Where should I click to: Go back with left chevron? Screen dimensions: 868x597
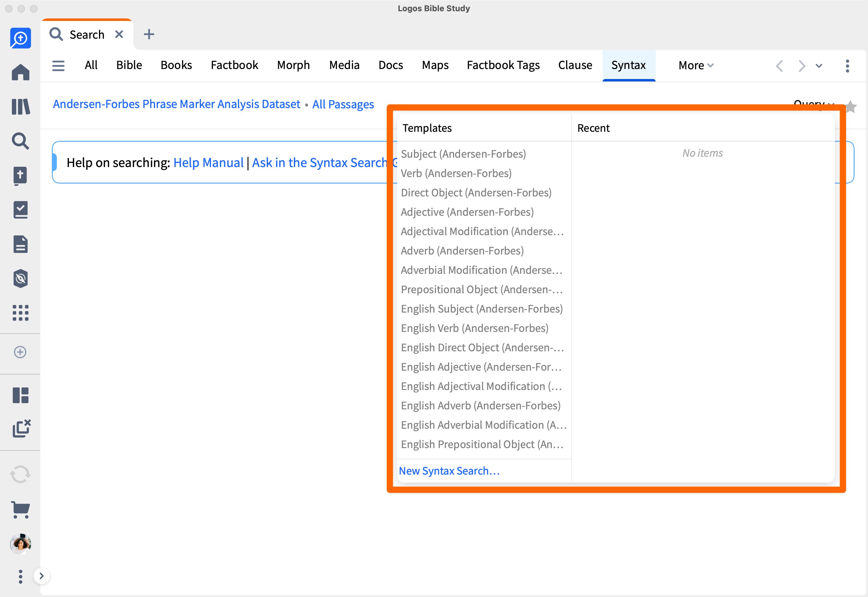tap(779, 66)
